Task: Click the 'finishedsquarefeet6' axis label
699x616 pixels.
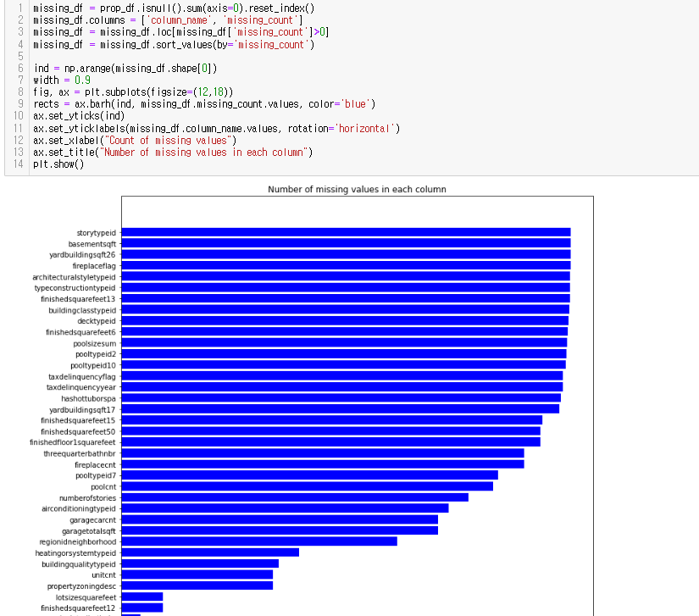Action: click(80, 332)
